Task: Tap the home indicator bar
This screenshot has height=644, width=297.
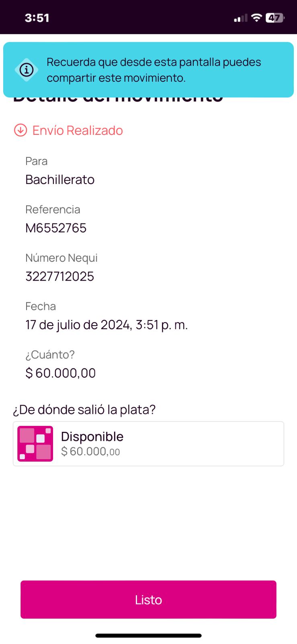Action: (x=148, y=636)
